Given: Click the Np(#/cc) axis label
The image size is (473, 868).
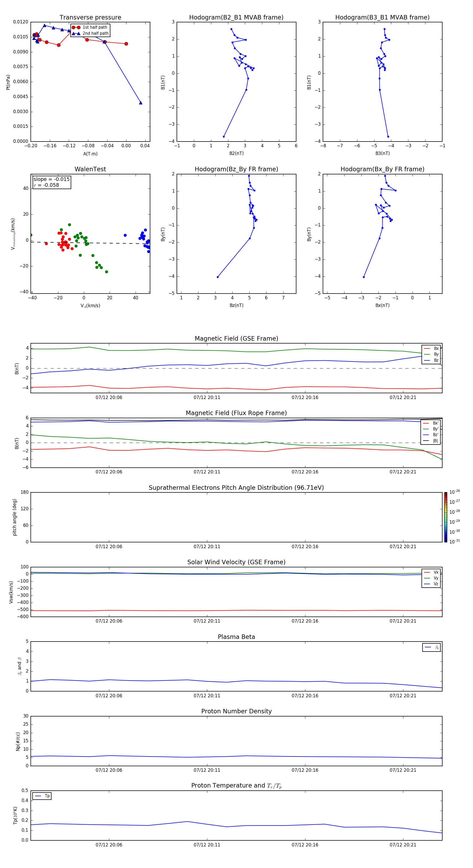Looking at the screenshot, I should point(18,741).
